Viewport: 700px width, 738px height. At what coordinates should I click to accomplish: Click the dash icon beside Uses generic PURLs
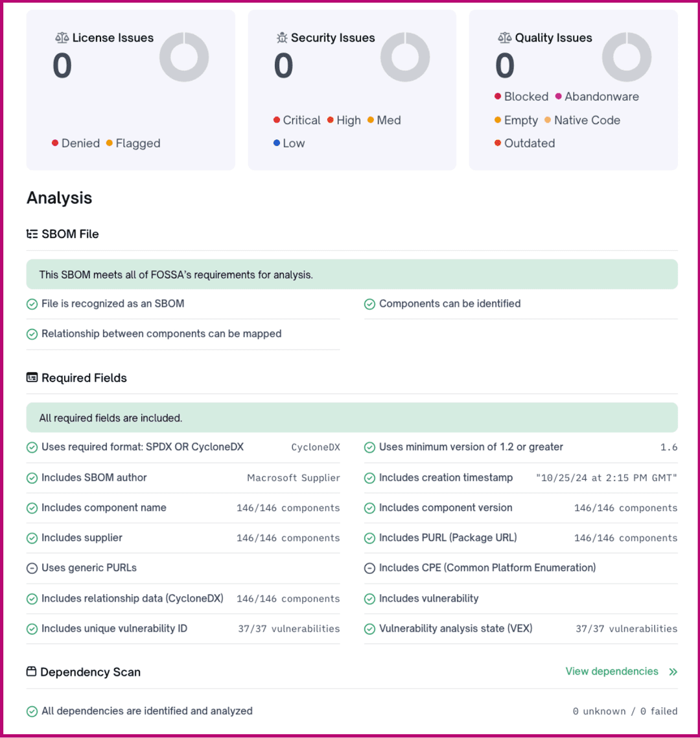pos(32,568)
